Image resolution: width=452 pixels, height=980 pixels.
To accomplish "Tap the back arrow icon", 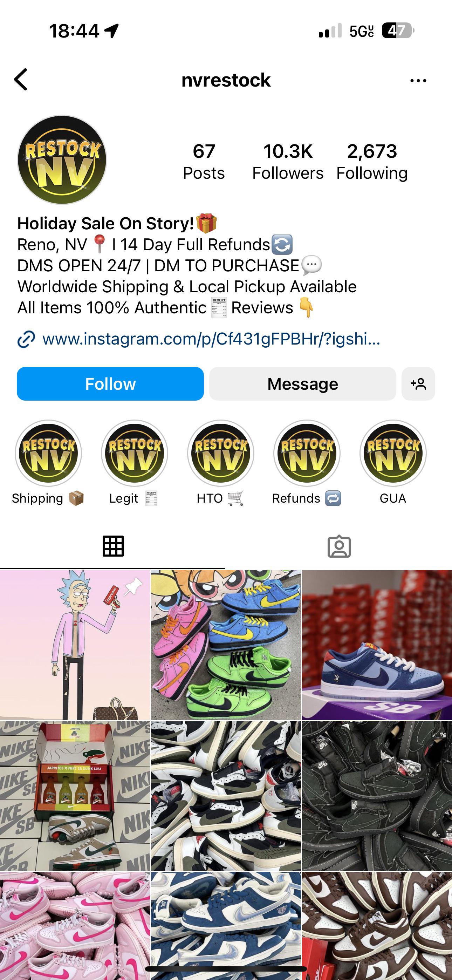I will (x=21, y=80).
